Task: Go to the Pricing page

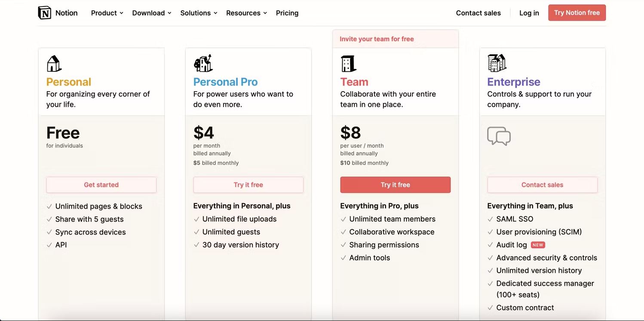Action: tap(287, 13)
